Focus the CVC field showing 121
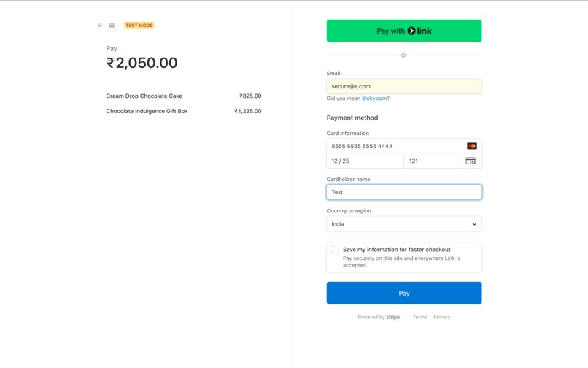This screenshot has height=368, width=588. (x=443, y=161)
